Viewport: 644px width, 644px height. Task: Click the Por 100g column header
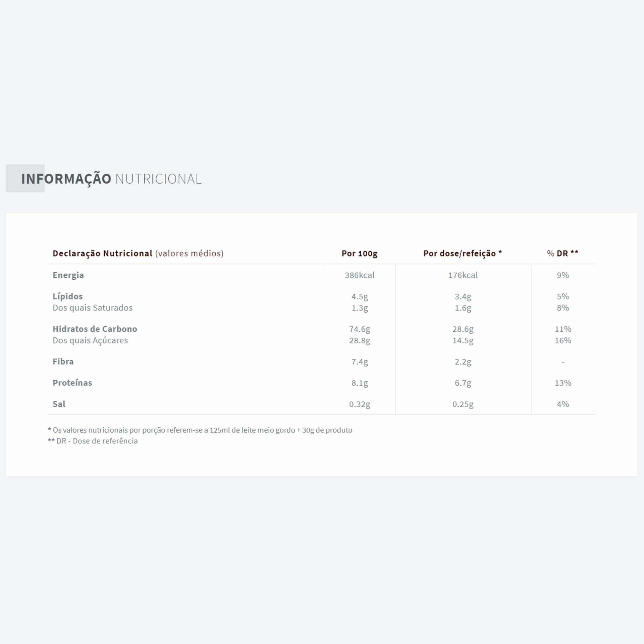[359, 253]
